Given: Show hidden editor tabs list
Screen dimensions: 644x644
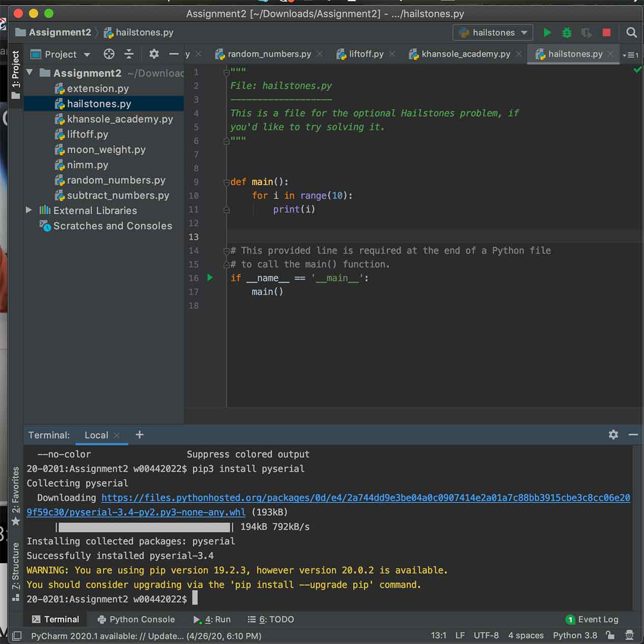Looking at the screenshot, I should tap(631, 54).
